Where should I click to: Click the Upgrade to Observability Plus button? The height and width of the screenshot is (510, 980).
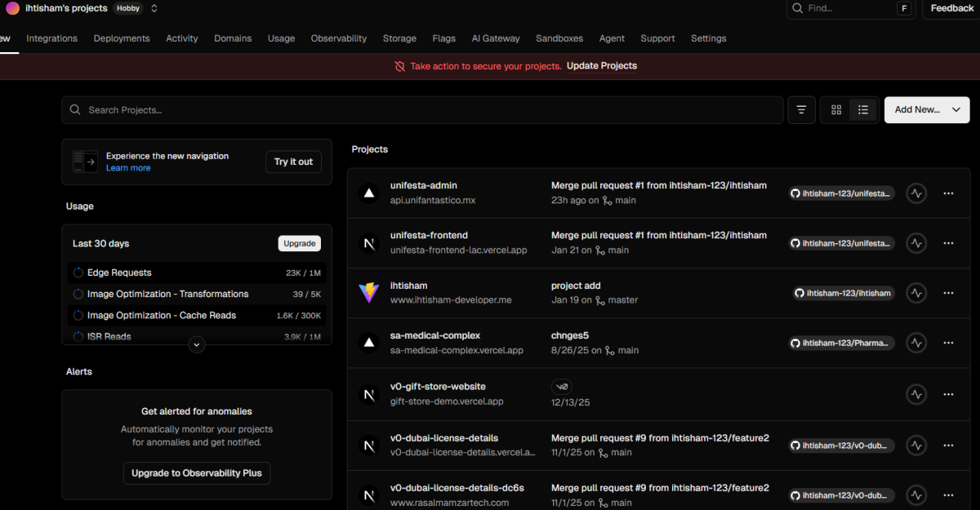click(196, 473)
